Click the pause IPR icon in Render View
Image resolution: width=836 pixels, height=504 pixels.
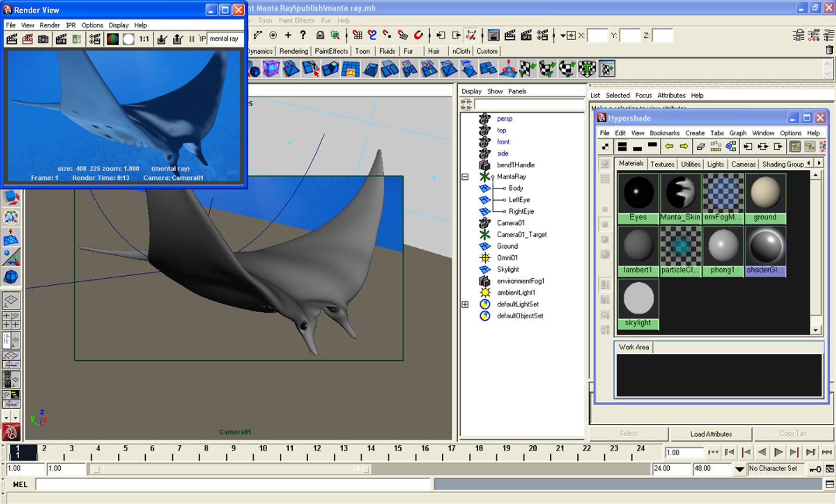coord(191,39)
